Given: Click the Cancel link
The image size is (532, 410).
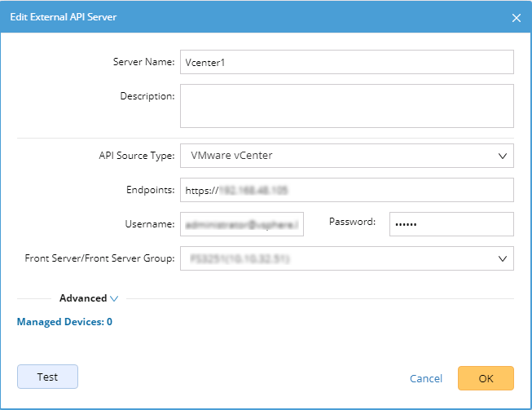Looking at the screenshot, I should coord(426,379).
